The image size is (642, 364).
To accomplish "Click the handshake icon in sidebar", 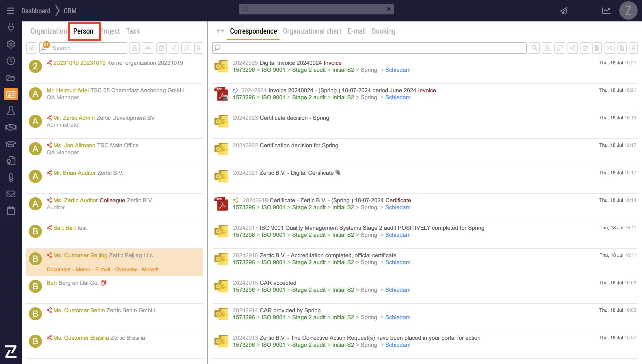I will 11,127.
